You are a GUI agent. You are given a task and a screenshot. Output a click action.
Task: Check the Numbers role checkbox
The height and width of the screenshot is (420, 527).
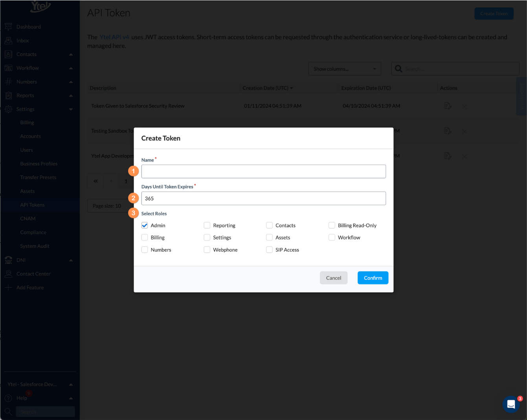click(145, 249)
